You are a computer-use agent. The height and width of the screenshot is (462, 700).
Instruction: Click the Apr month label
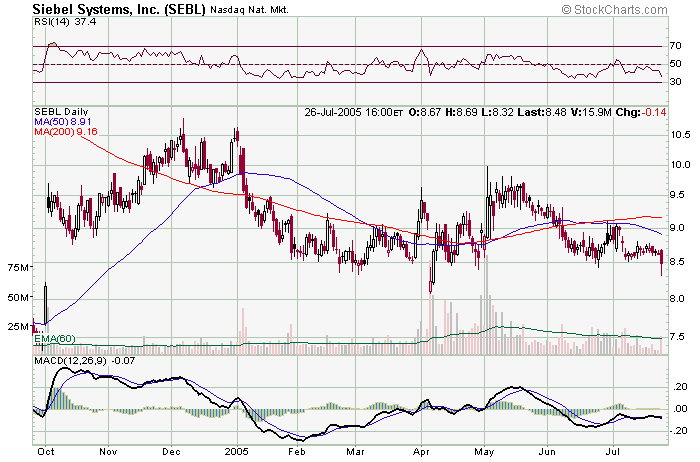(x=421, y=452)
